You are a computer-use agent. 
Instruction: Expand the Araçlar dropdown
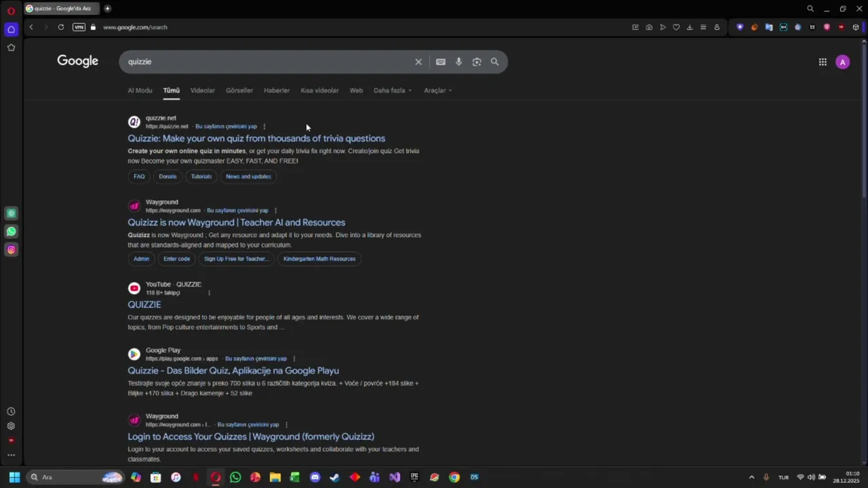pyautogui.click(x=438, y=90)
